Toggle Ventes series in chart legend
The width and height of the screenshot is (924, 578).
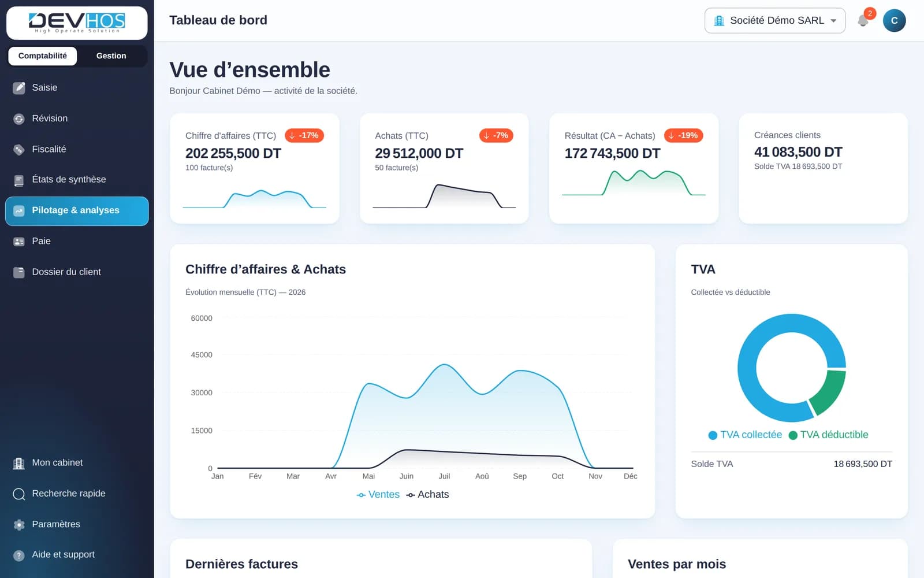tap(378, 495)
